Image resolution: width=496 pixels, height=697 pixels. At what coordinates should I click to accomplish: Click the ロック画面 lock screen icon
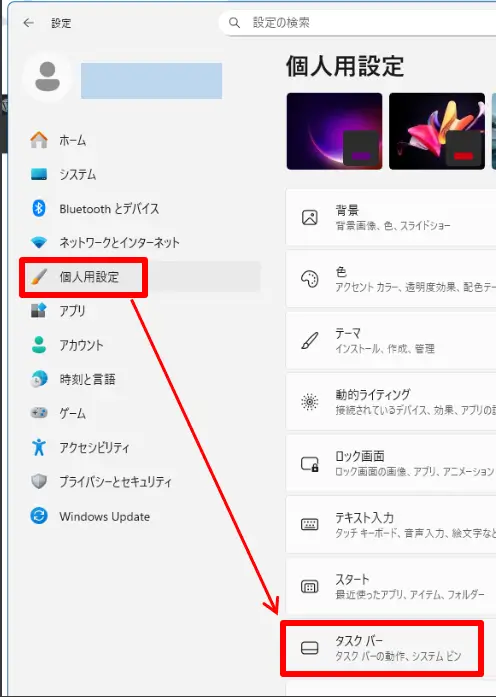(x=310, y=464)
